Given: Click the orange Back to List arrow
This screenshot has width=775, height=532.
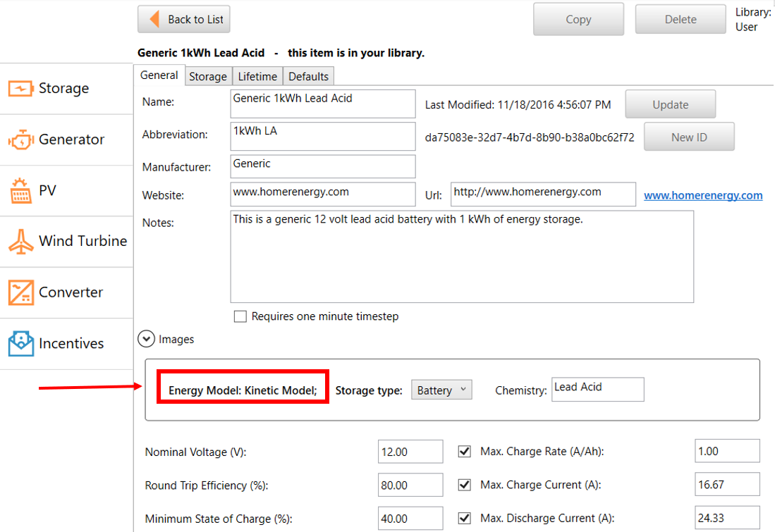Looking at the screenshot, I should tap(153, 20).
